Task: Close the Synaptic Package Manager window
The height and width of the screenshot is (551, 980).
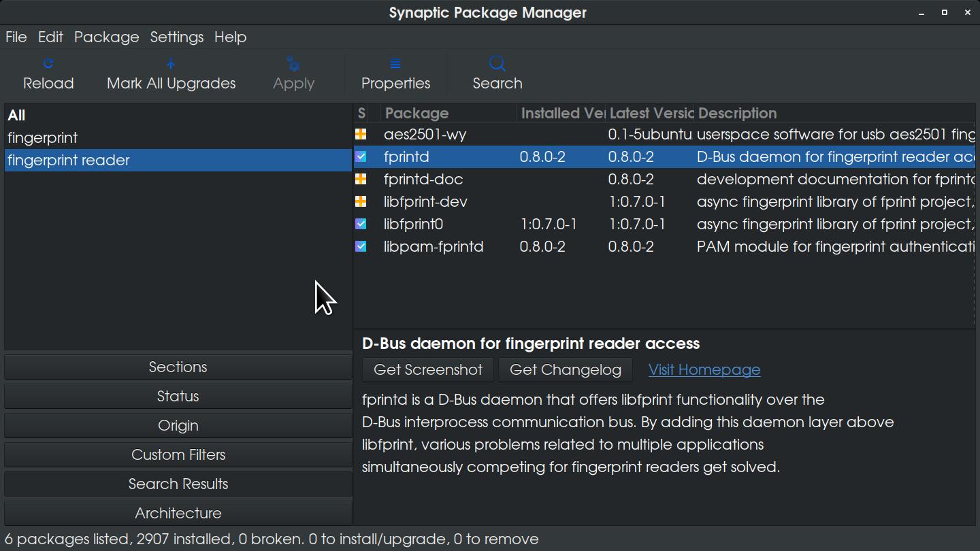Action: pos(968,13)
